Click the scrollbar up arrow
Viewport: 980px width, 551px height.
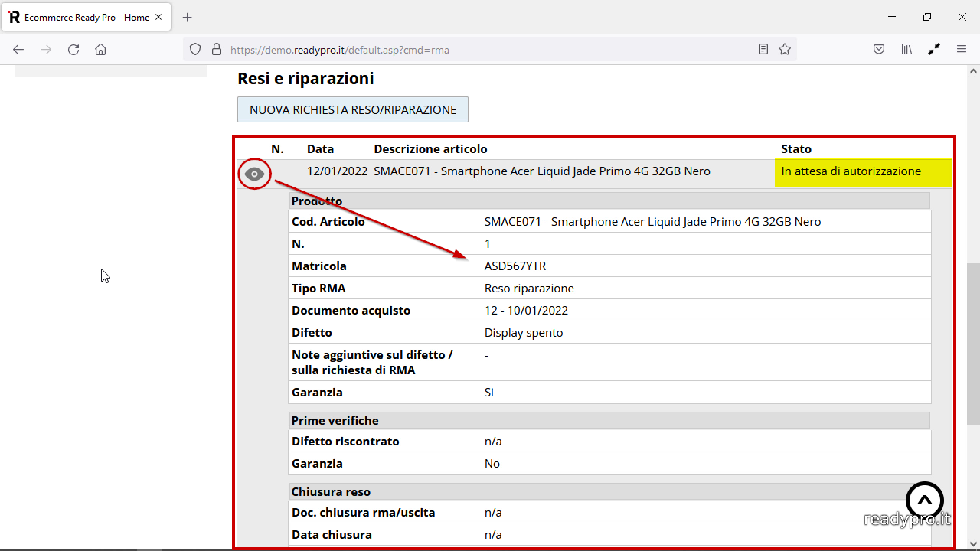(973, 71)
